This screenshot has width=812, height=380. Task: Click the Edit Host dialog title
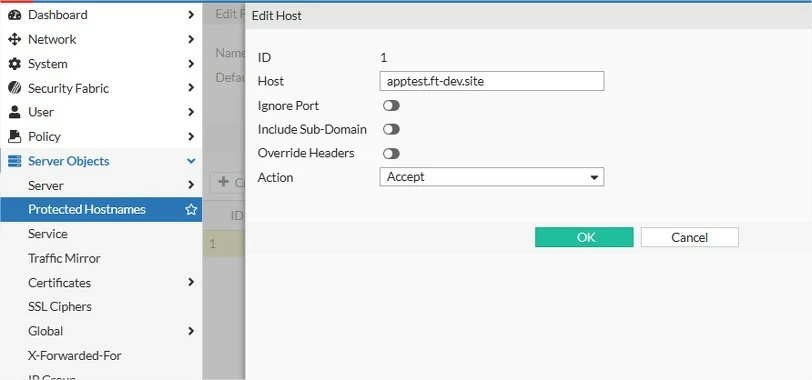tap(277, 16)
